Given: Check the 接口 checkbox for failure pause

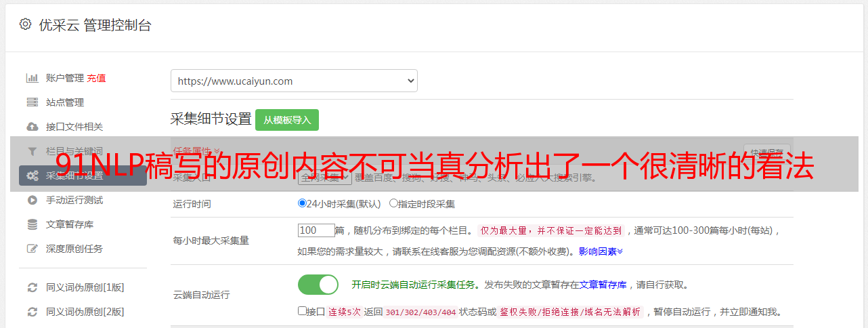Looking at the screenshot, I should point(302,311).
